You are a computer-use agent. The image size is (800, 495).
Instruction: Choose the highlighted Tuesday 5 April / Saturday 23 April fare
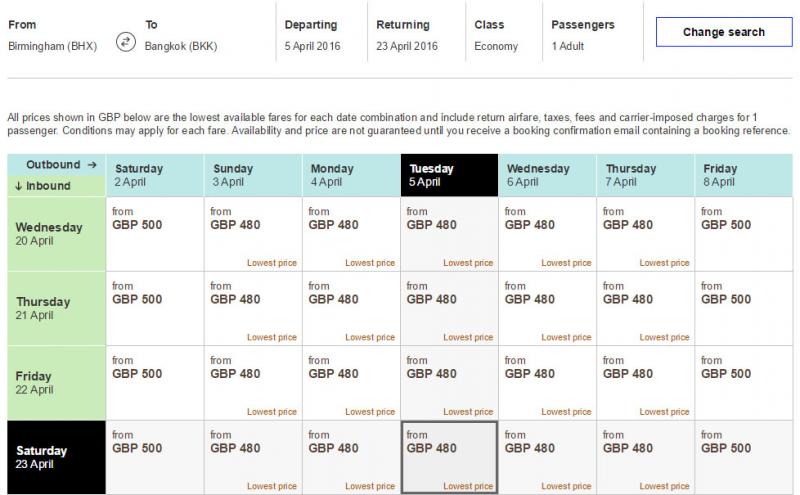pos(449,457)
